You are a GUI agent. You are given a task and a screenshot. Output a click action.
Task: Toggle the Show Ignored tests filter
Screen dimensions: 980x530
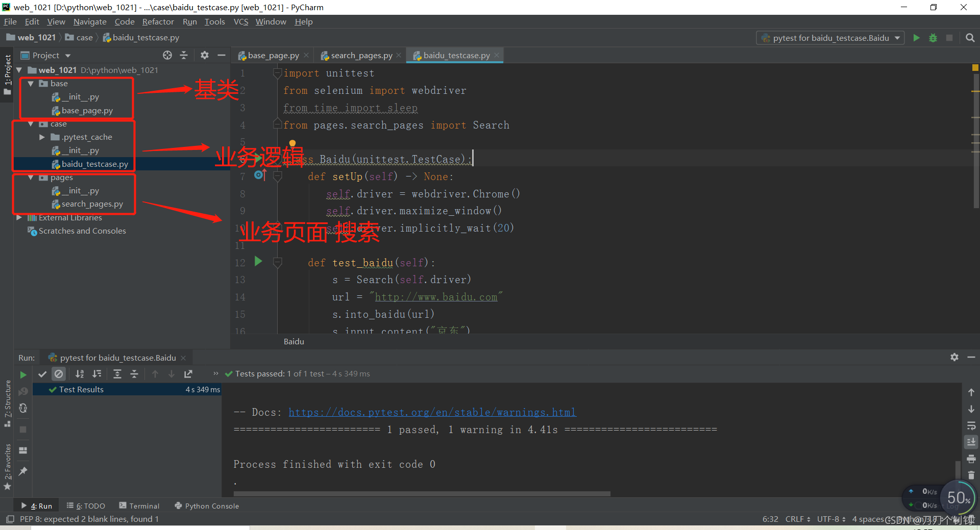59,374
